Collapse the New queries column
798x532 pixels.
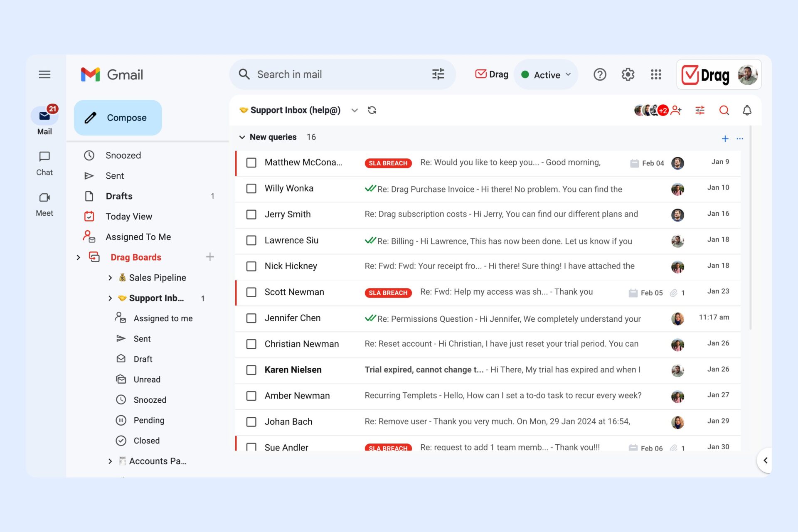[x=242, y=137]
